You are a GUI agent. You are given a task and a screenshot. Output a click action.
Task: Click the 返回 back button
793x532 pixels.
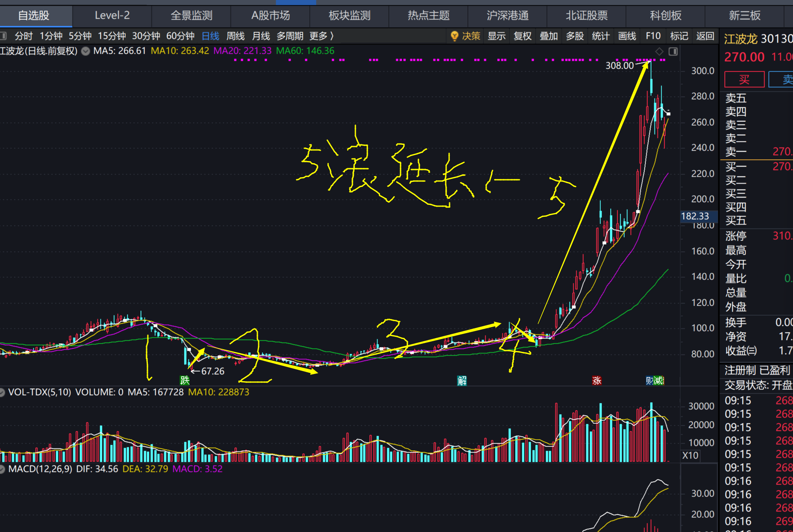(705, 36)
